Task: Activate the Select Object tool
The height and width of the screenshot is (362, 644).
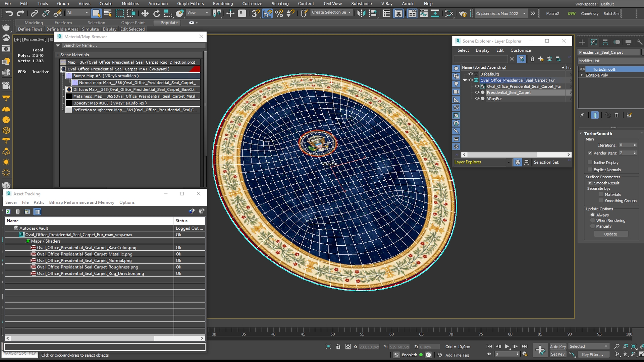Action: pos(97,13)
